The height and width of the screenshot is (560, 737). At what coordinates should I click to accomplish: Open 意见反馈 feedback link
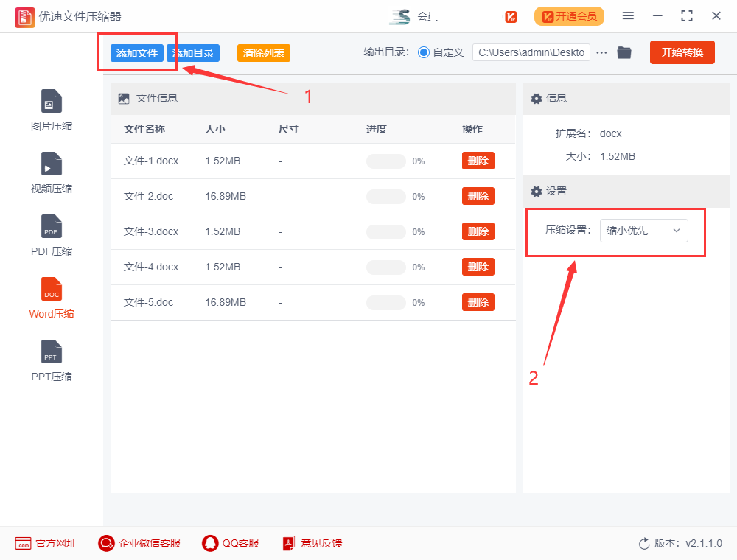312,543
